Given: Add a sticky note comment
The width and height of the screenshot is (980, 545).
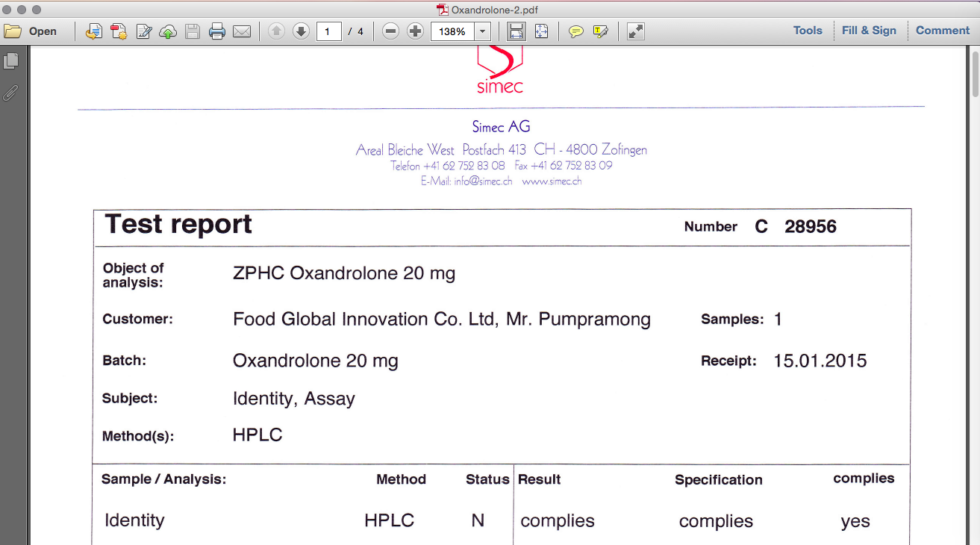Looking at the screenshot, I should coord(576,31).
